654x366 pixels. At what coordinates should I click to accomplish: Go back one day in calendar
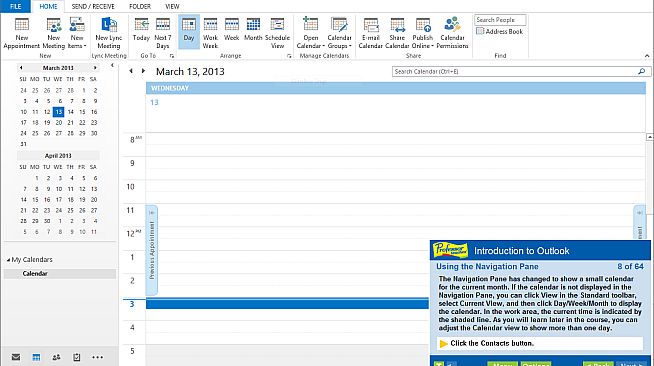pyautogui.click(x=131, y=71)
